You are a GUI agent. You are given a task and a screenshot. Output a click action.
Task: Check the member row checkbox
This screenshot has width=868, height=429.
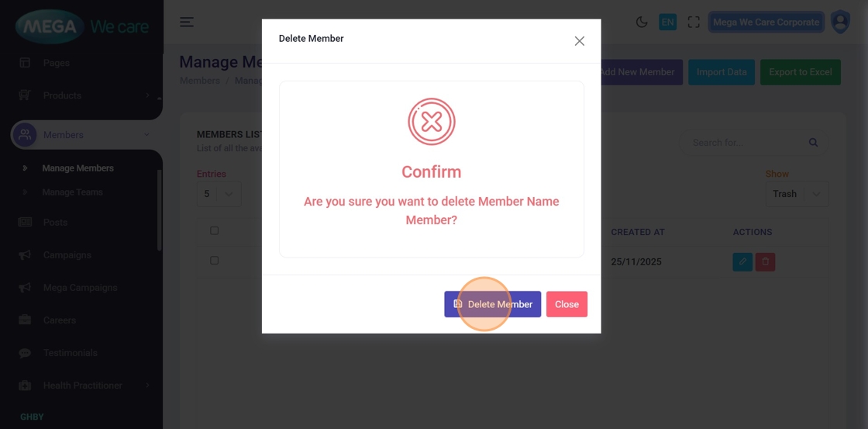215,261
